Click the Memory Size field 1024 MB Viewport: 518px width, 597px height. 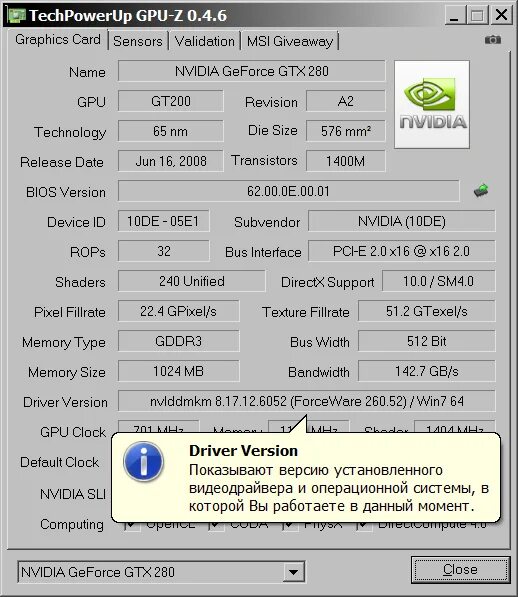tap(179, 371)
